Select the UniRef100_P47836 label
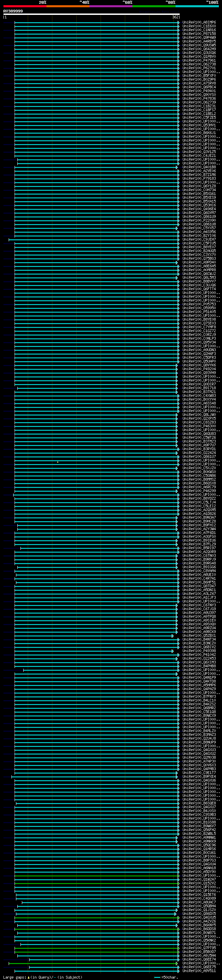The image size is (222, 980). click(x=199, y=99)
